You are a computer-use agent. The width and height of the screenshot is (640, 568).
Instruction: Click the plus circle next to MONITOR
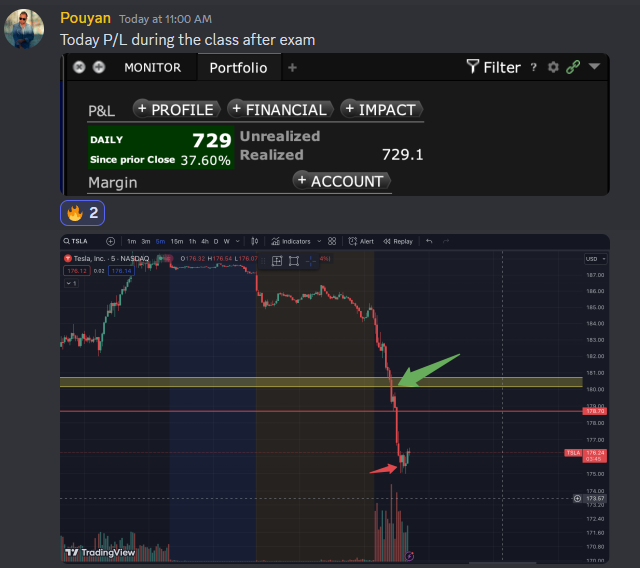click(x=99, y=67)
